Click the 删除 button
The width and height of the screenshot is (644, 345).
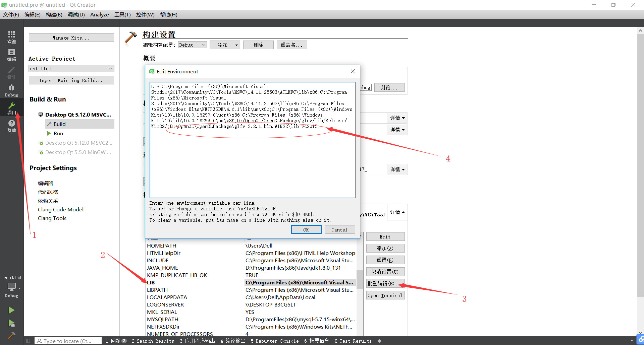[258, 45]
